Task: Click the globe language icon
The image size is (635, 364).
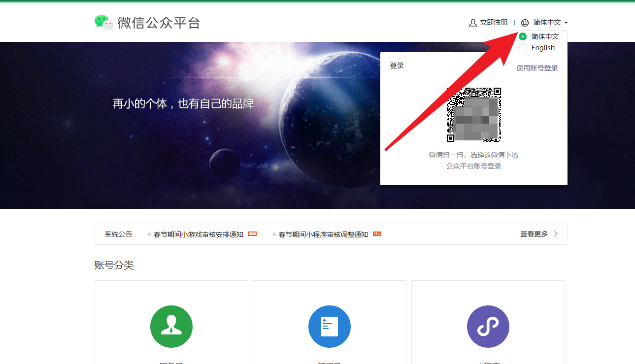Action: coord(525,23)
